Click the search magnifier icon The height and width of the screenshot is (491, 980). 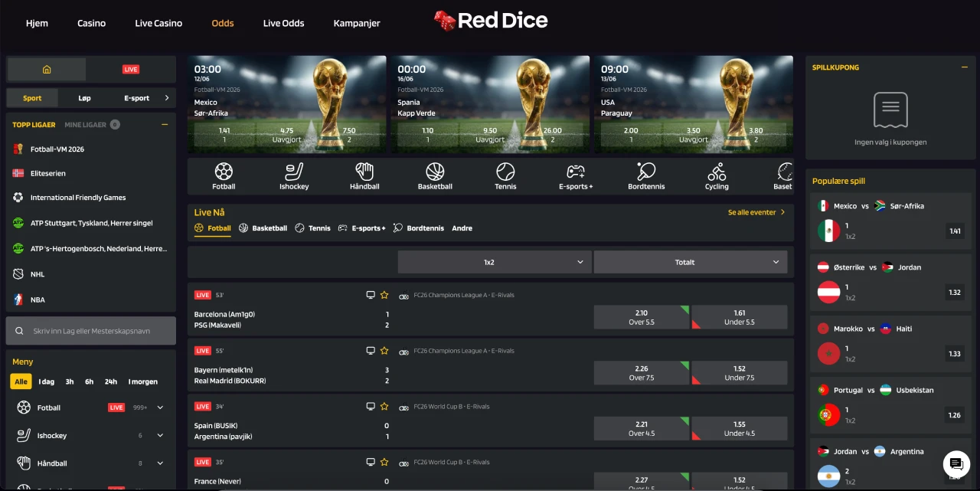pyautogui.click(x=20, y=331)
